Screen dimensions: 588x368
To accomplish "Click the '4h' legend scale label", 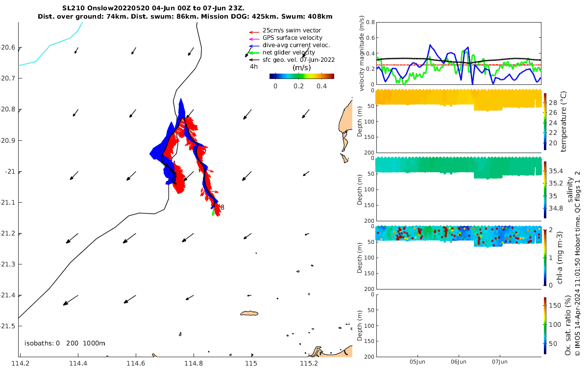I will click(254, 67).
